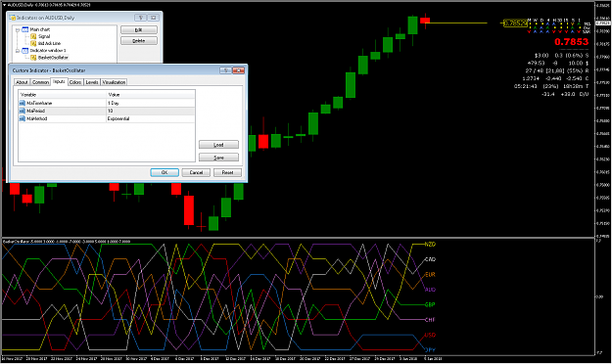Collapse the Indicator window 1 tree node
612x364 pixels.
point(18,50)
